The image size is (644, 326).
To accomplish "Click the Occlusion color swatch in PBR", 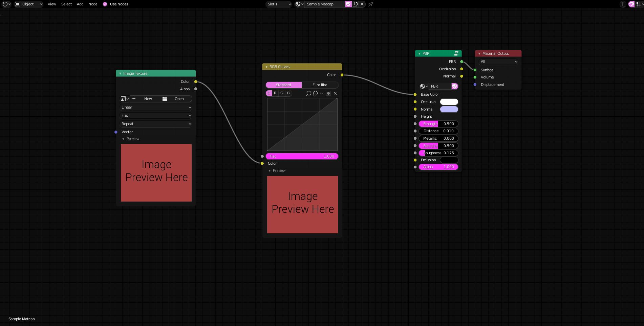I will point(449,102).
